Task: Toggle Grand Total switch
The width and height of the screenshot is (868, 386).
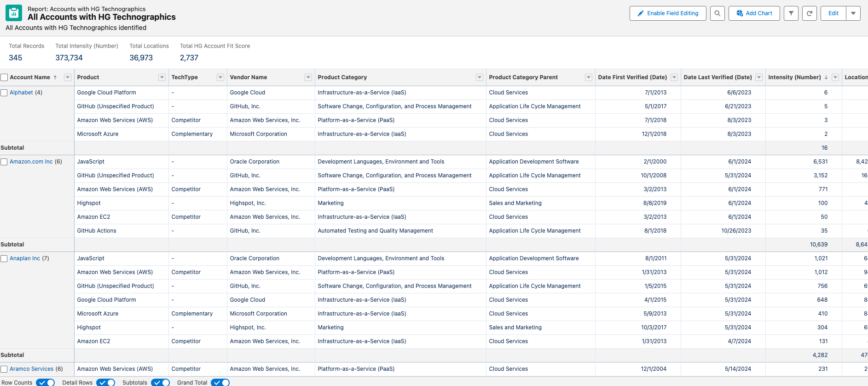Action: (x=220, y=382)
